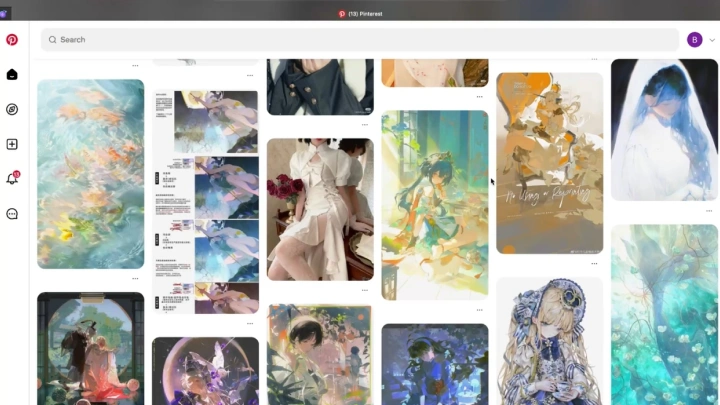The width and height of the screenshot is (720, 405).
Task: Click the Search input field
Action: pyautogui.click(x=360, y=40)
